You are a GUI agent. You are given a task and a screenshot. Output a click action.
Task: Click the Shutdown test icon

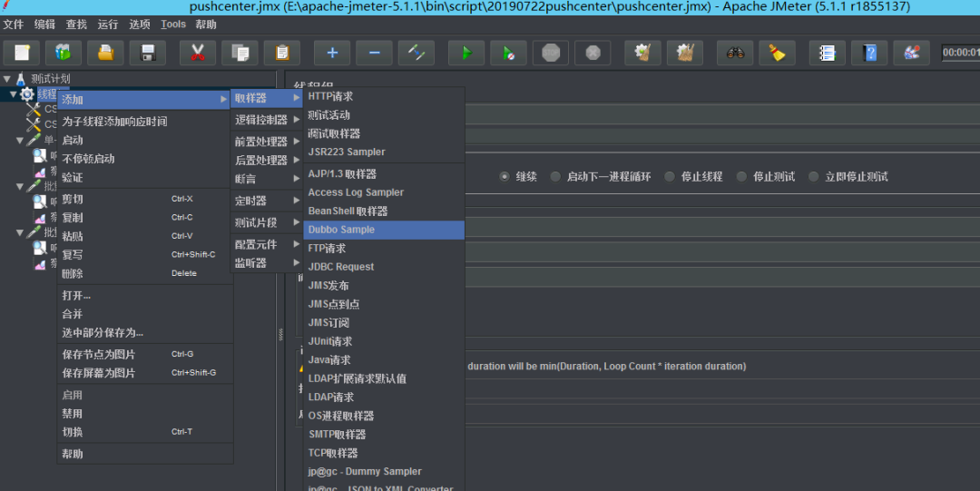point(593,53)
